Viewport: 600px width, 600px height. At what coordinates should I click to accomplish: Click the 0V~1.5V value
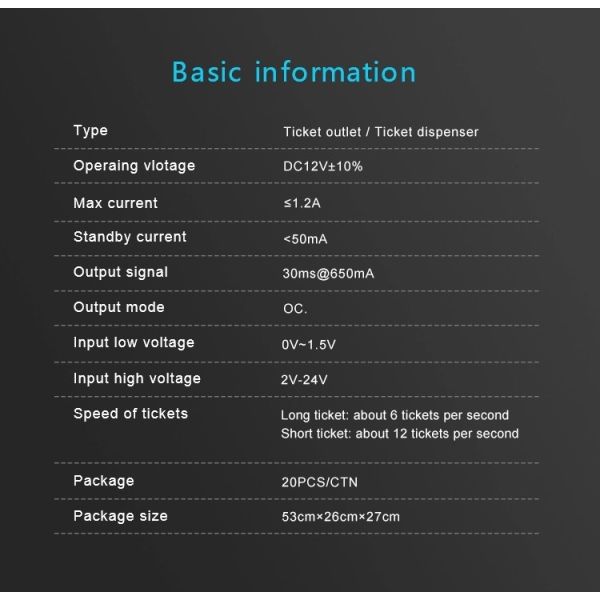tap(309, 344)
